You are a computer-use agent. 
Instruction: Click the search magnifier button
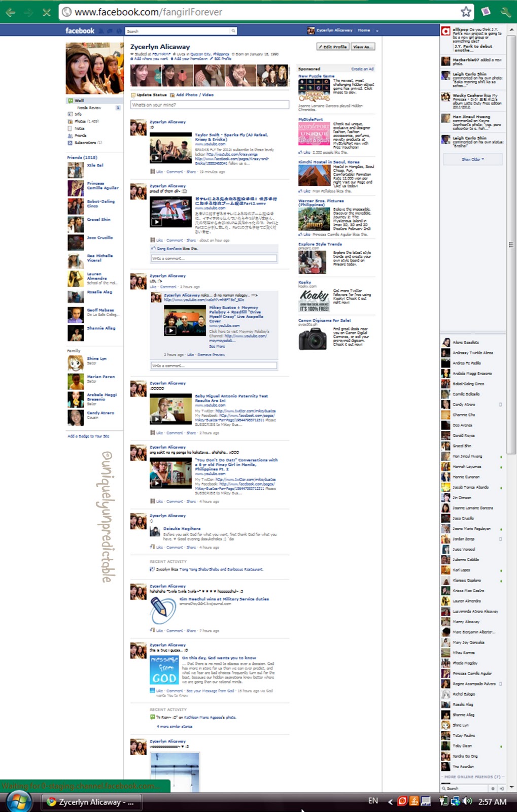coord(233,31)
